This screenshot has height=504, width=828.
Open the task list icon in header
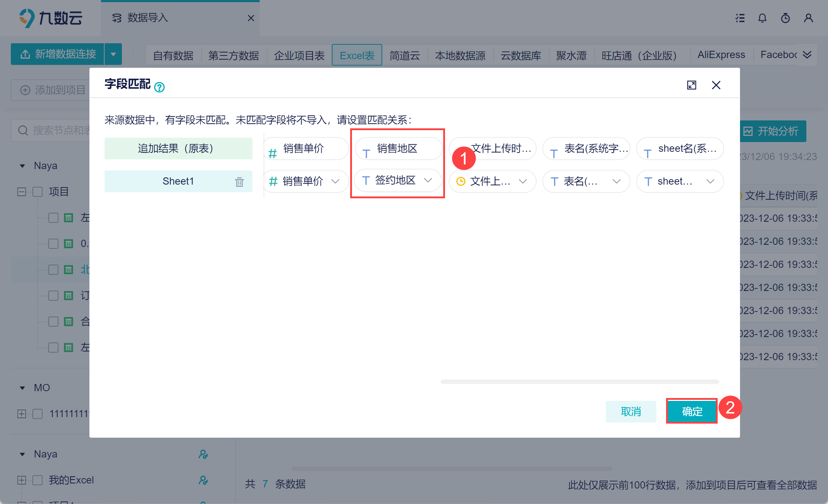click(740, 18)
